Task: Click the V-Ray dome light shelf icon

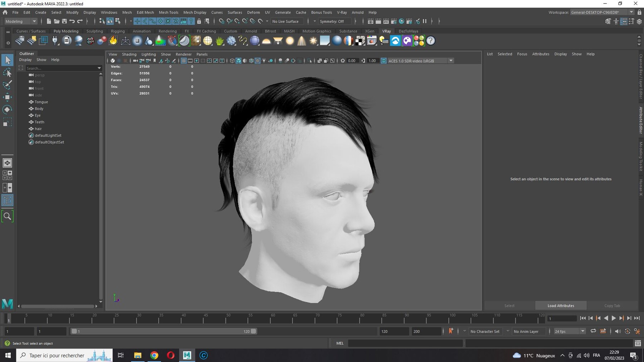Action: coord(266,41)
